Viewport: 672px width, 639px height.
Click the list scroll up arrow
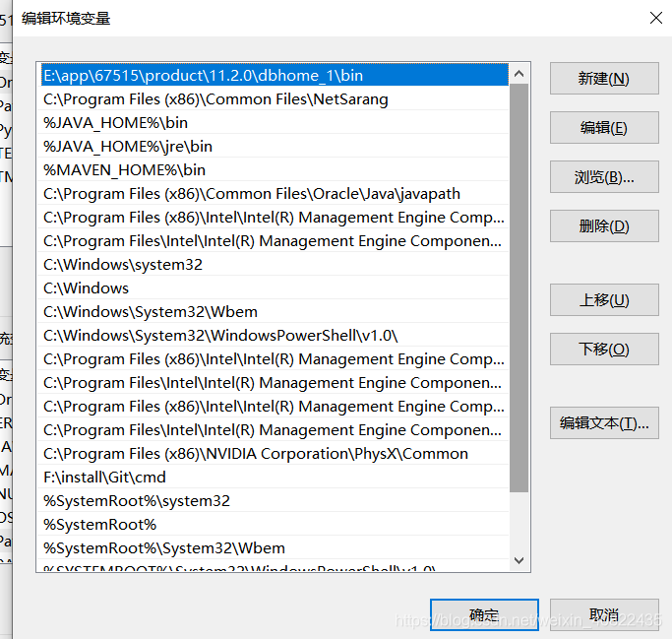[519, 74]
